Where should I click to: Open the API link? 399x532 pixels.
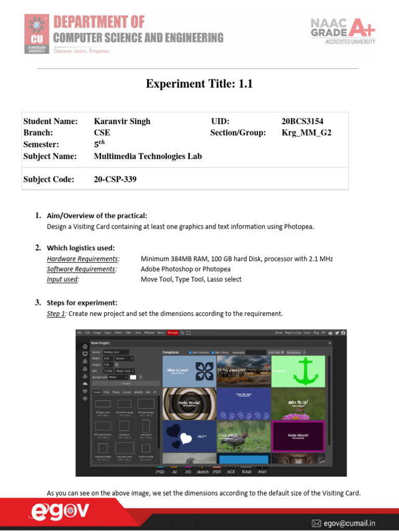(323, 333)
